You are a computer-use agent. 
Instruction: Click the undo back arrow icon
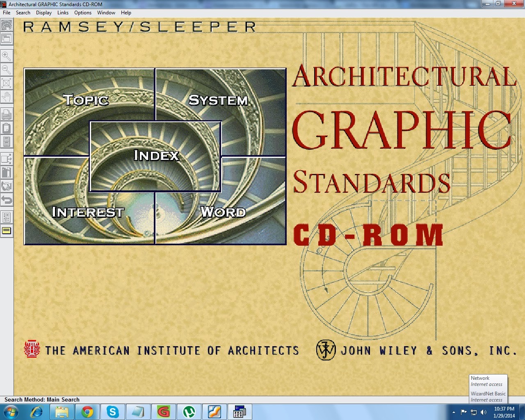[x=7, y=200]
